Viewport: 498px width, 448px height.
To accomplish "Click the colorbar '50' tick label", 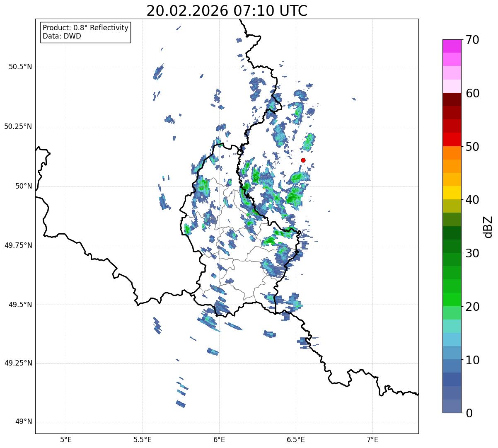I will (x=472, y=147).
